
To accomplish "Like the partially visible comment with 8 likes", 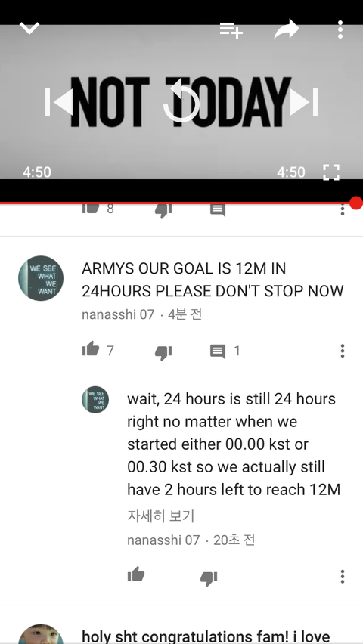I will [x=91, y=208].
